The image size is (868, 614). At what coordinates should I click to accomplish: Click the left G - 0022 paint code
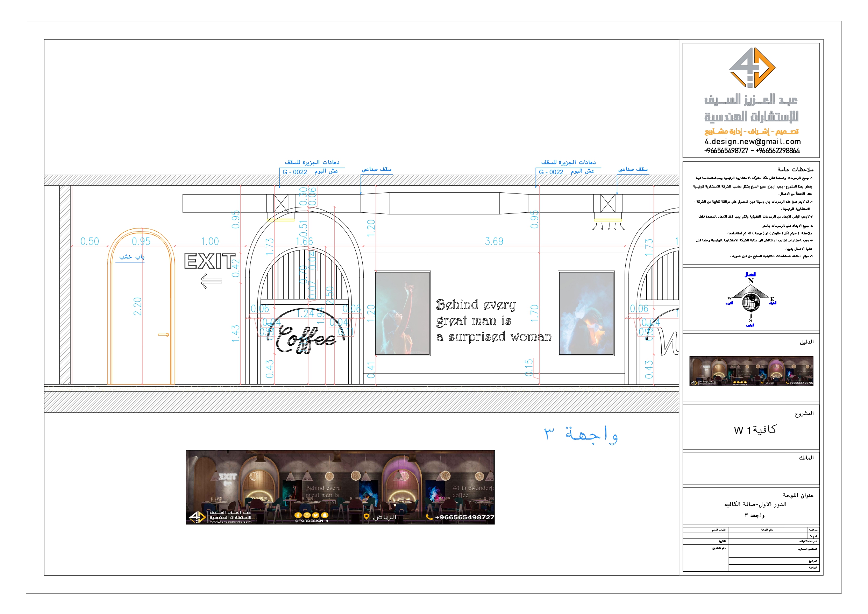pyautogui.click(x=294, y=172)
